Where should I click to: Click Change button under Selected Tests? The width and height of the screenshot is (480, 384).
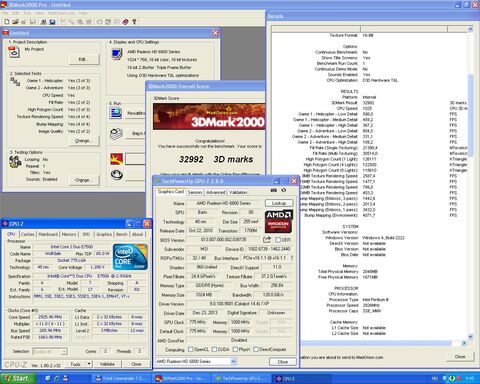pyautogui.click(x=84, y=141)
